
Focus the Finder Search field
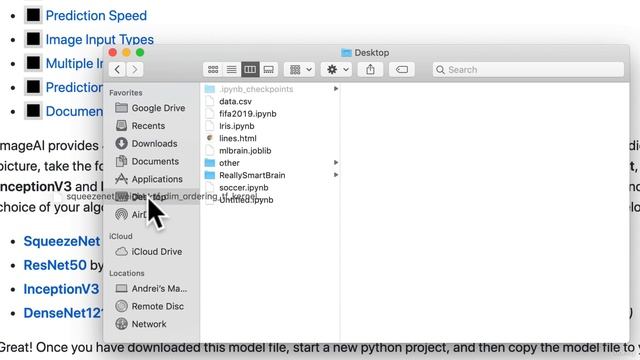click(528, 69)
